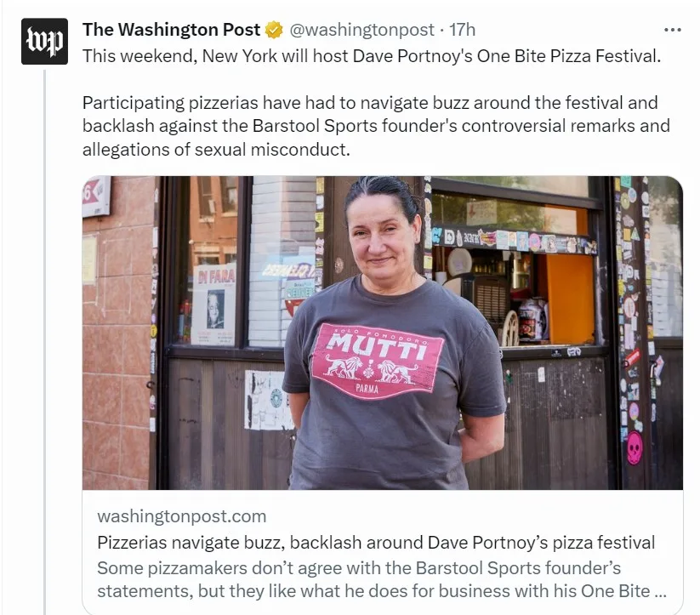Click the Mutti logo on the shirt

[378, 361]
